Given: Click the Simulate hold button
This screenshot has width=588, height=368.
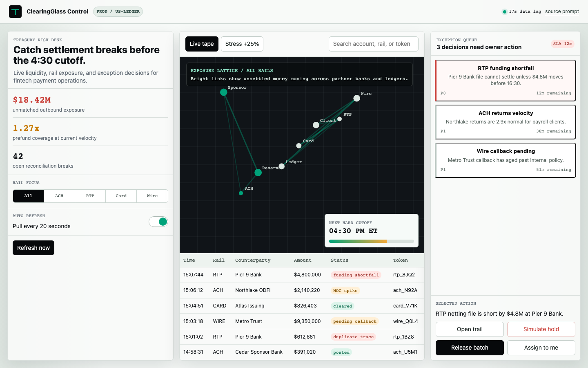Looking at the screenshot, I should coord(541,329).
